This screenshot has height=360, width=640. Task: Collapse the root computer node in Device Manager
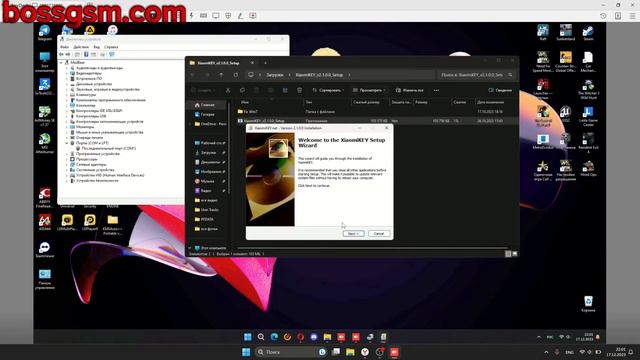(62, 62)
